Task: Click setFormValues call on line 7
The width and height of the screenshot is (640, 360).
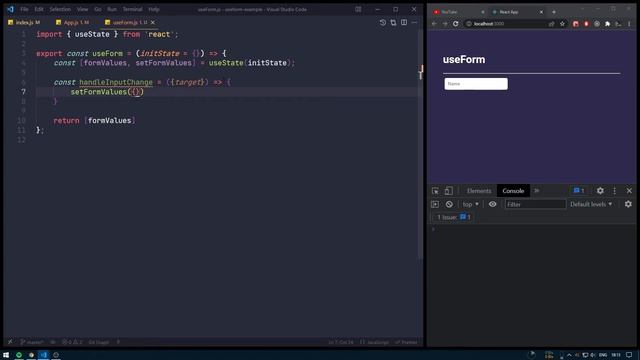Action: tap(98, 92)
